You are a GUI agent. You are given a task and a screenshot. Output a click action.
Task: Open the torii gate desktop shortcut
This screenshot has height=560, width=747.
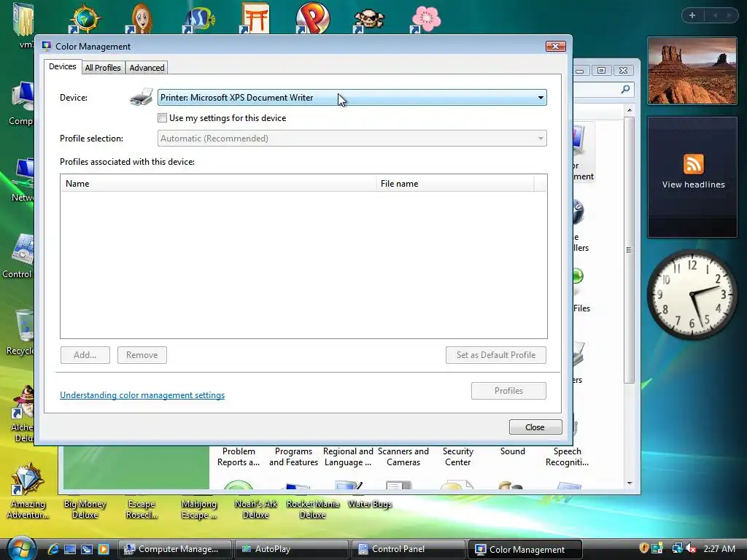point(255,19)
